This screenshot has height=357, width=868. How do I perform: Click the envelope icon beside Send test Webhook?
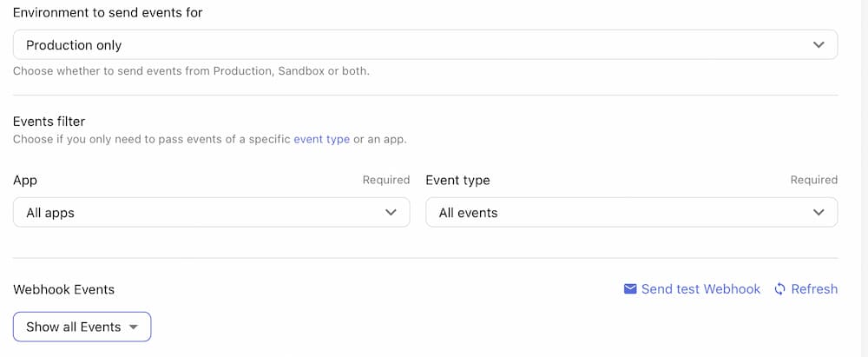coord(630,289)
